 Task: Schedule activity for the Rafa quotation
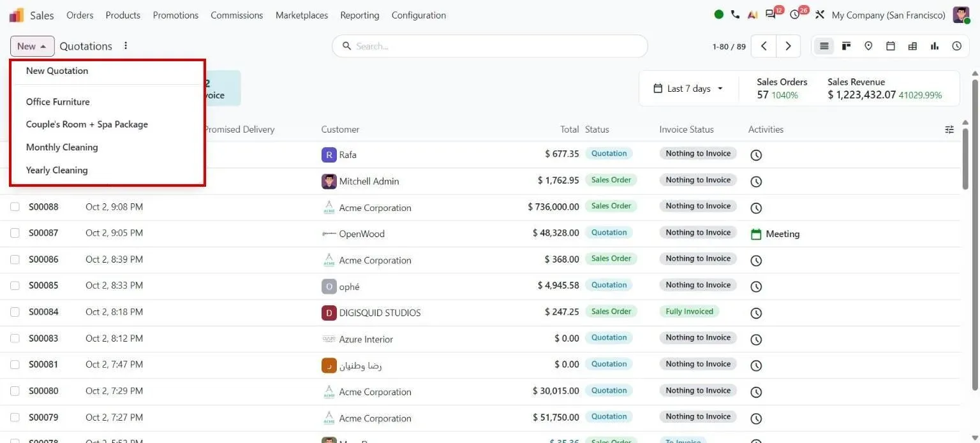[756, 155]
